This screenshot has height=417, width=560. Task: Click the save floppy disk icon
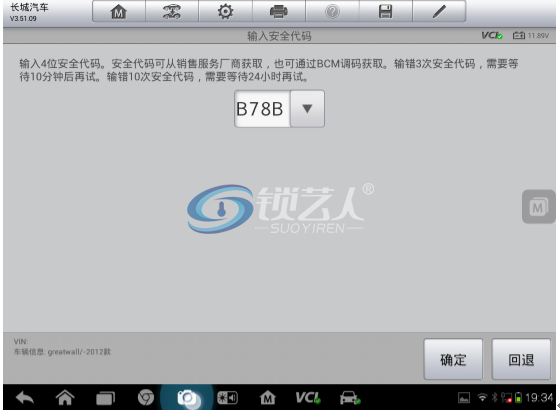pos(385,12)
